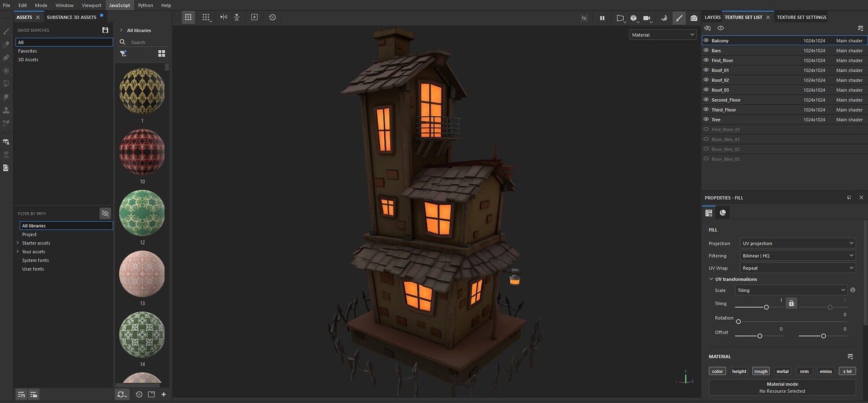Toggle the emiss channel button
This screenshot has height=403, width=868.
pyautogui.click(x=826, y=371)
